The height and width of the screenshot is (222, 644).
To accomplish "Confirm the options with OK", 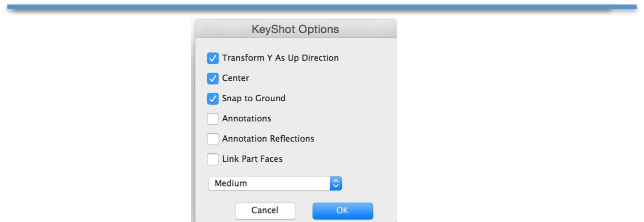I will pos(343,210).
